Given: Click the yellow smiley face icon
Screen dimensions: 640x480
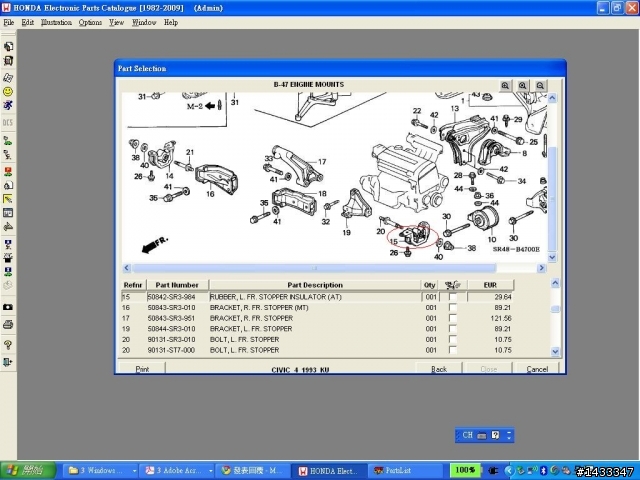Looking at the screenshot, I should (x=8, y=91).
